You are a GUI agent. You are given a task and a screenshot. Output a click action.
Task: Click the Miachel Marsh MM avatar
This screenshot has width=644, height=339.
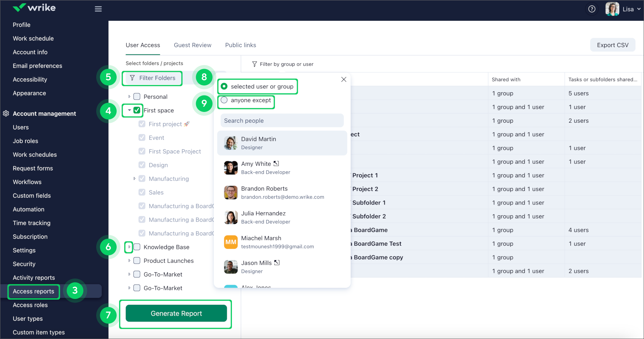[x=231, y=242]
